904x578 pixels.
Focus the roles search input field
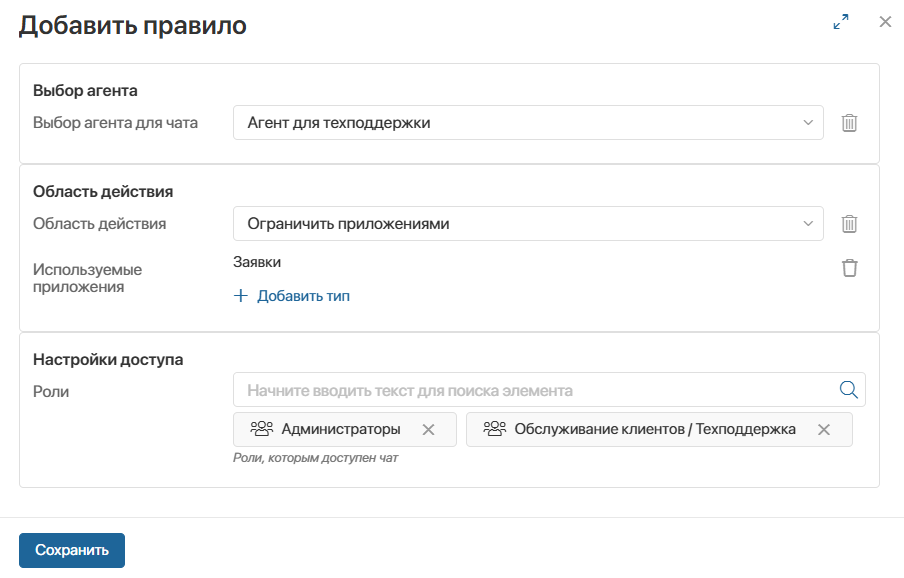click(530, 390)
